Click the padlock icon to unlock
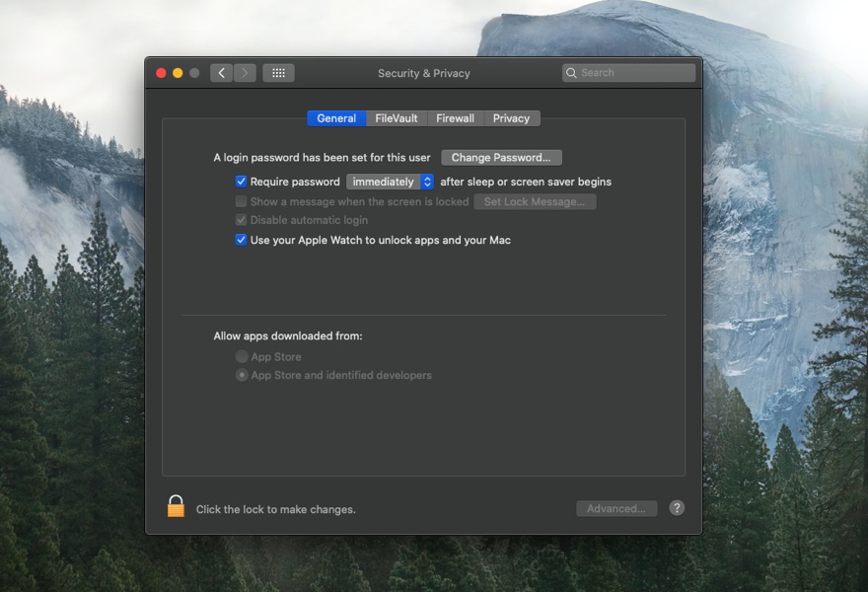 click(x=176, y=506)
